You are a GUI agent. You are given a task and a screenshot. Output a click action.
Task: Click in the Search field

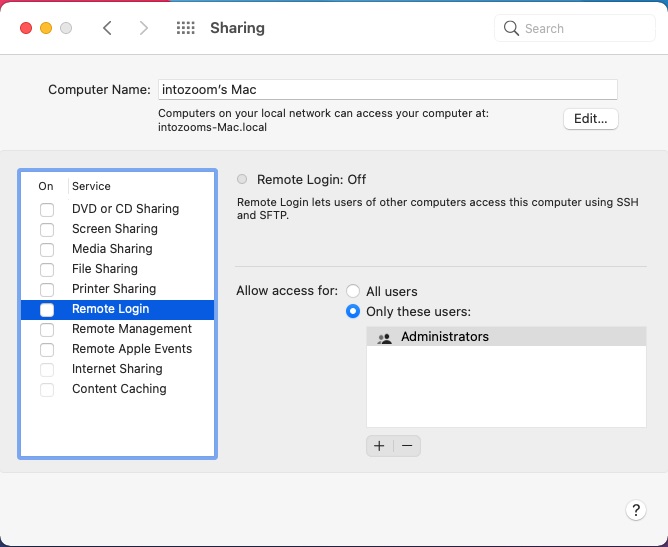pos(575,29)
